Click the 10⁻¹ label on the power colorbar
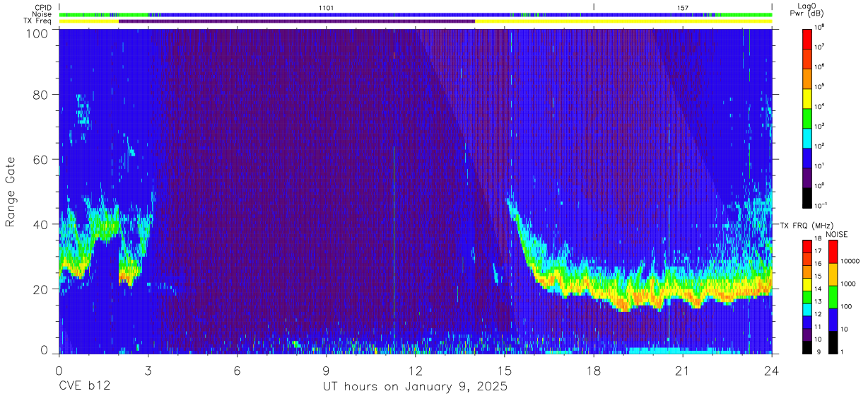Viewport: 868px width, 401px height. (820, 205)
